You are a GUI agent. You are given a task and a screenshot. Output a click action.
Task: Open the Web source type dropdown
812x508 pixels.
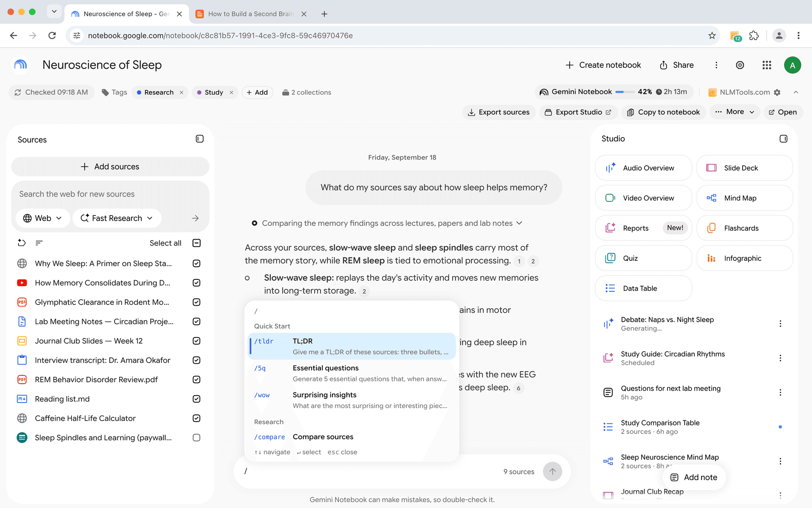tap(43, 218)
